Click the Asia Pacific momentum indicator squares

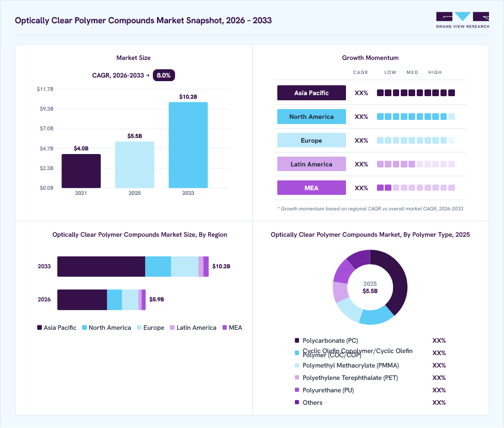point(416,93)
